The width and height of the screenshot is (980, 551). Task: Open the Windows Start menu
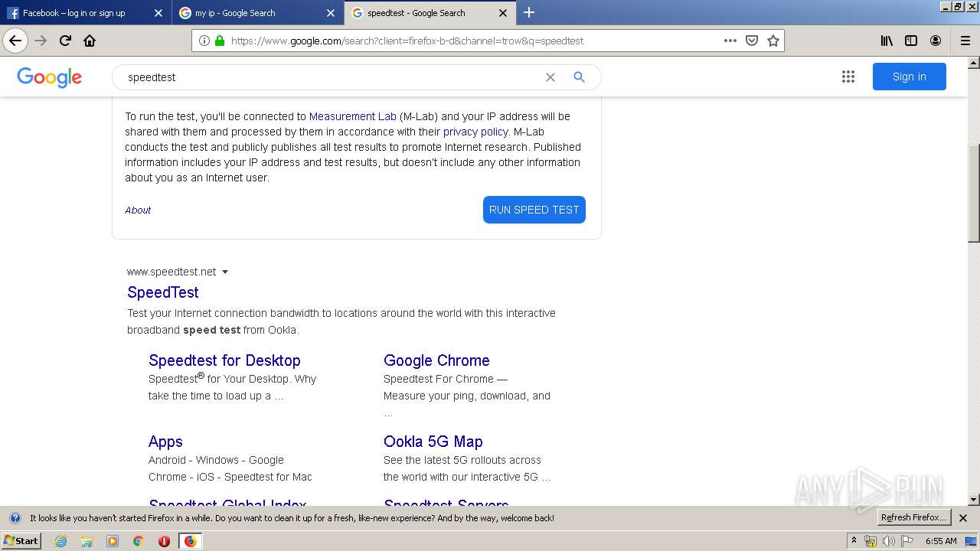coord(21,541)
